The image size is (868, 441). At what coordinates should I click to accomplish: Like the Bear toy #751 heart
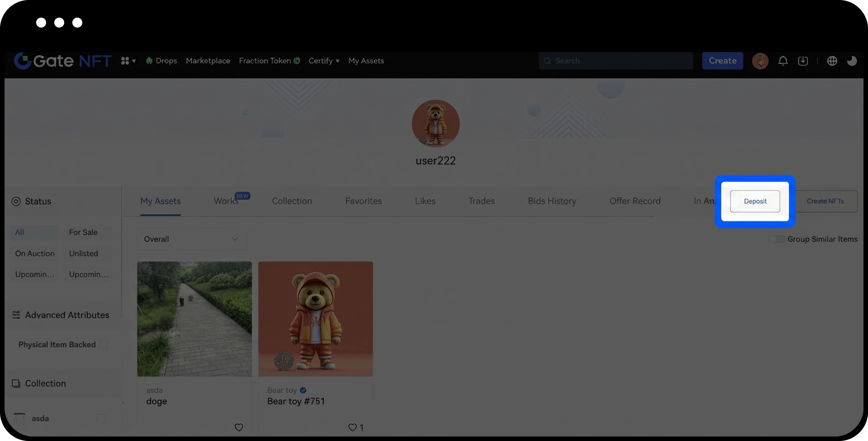353,427
